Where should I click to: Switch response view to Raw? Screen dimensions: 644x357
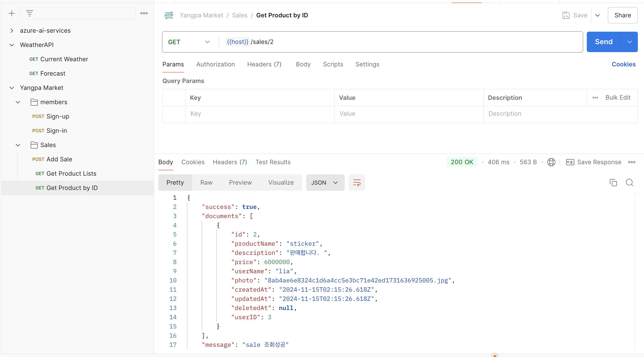pyautogui.click(x=206, y=183)
